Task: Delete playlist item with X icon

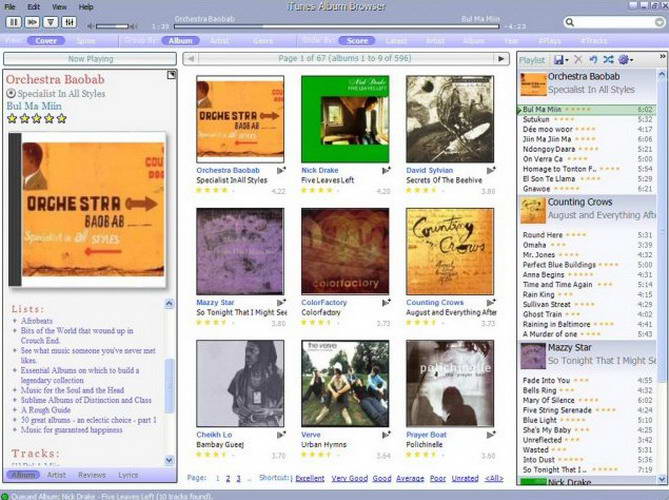Action: click(x=578, y=60)
